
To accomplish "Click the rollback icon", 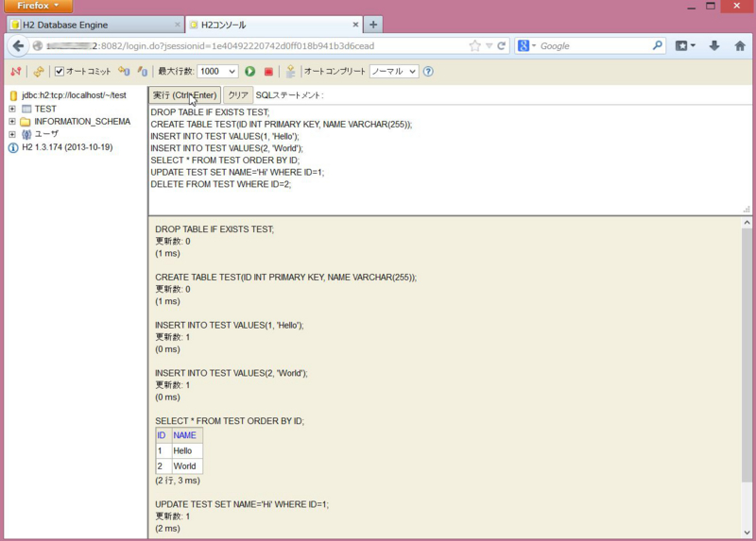I will click(125, 72).
